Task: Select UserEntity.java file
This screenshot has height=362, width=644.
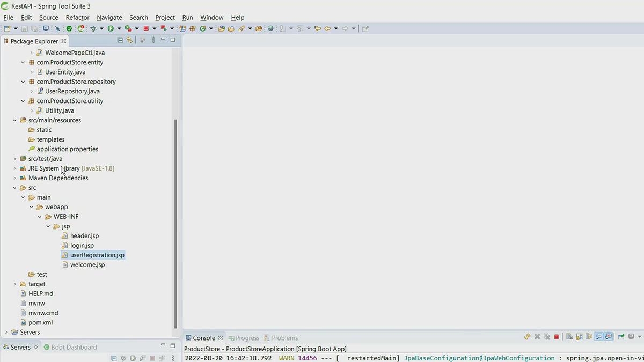Action: click(x=65, y=72)
